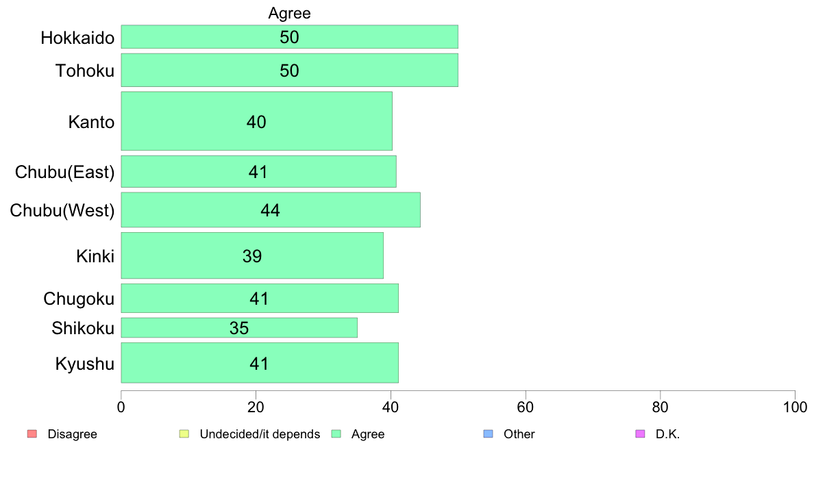Click the Shikoku bar showing 35

[238, 328]
